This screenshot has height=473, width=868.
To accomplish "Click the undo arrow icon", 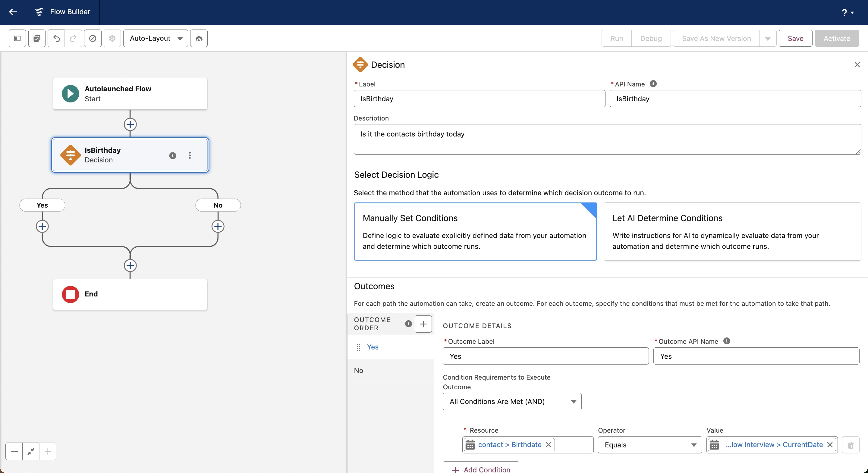I will pyautogui.click(x=56, y=38).
